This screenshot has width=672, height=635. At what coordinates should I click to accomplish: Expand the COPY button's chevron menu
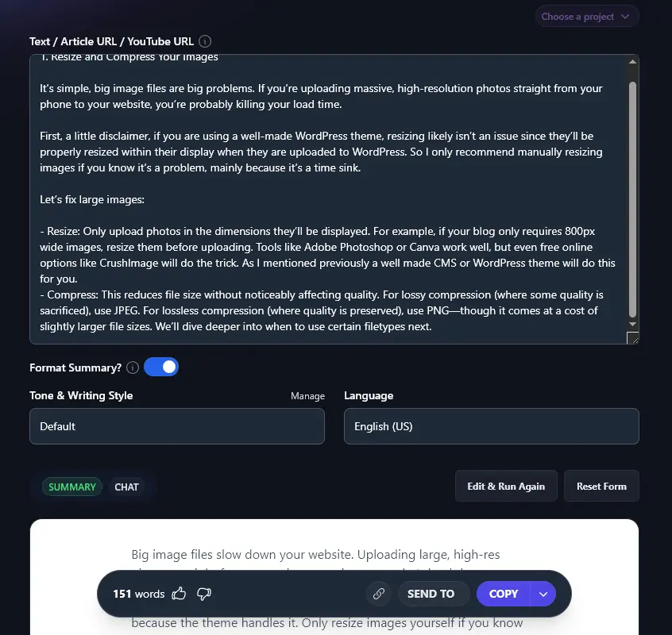point(543,594)
